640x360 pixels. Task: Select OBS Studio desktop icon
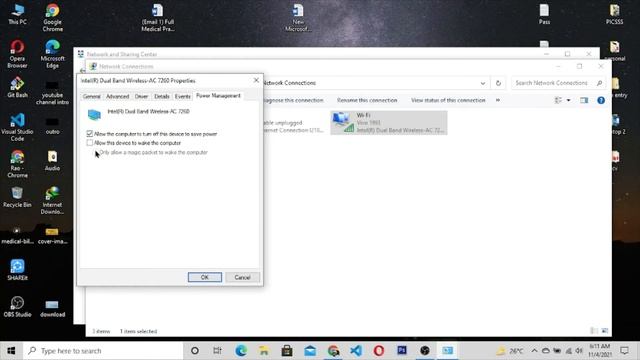pos(17,307)
